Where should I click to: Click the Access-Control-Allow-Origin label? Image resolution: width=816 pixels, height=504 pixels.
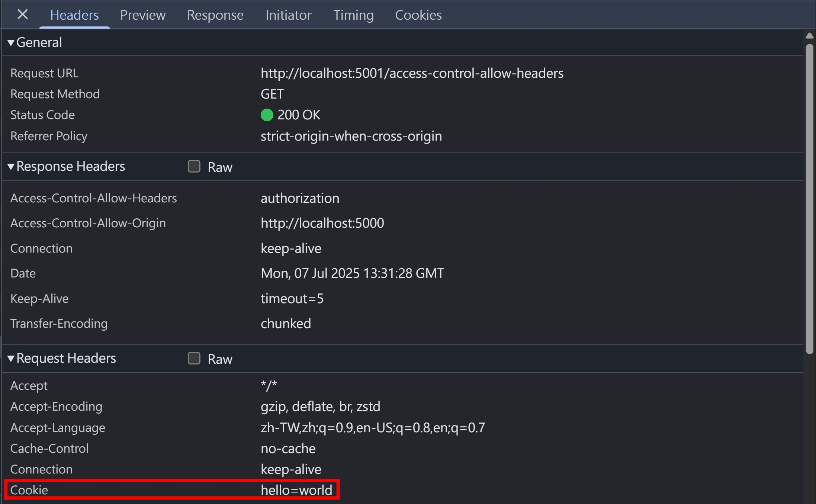click(88, 223)
